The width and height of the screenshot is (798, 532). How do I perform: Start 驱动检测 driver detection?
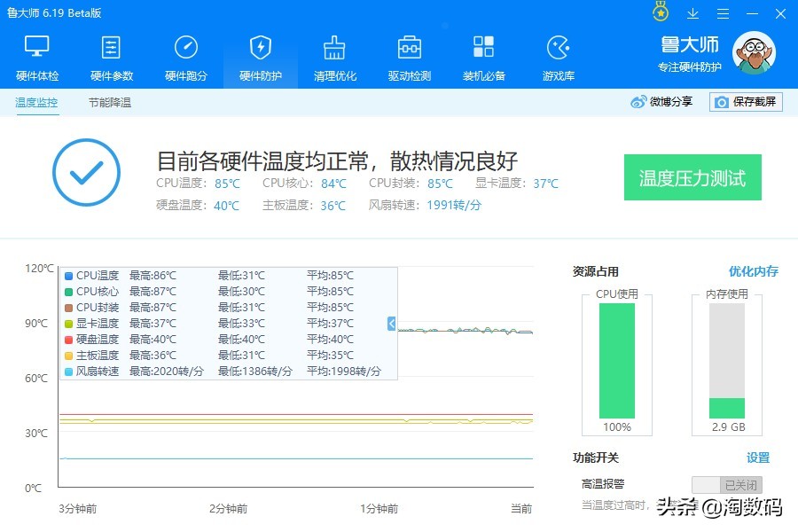tap(409, 55)
